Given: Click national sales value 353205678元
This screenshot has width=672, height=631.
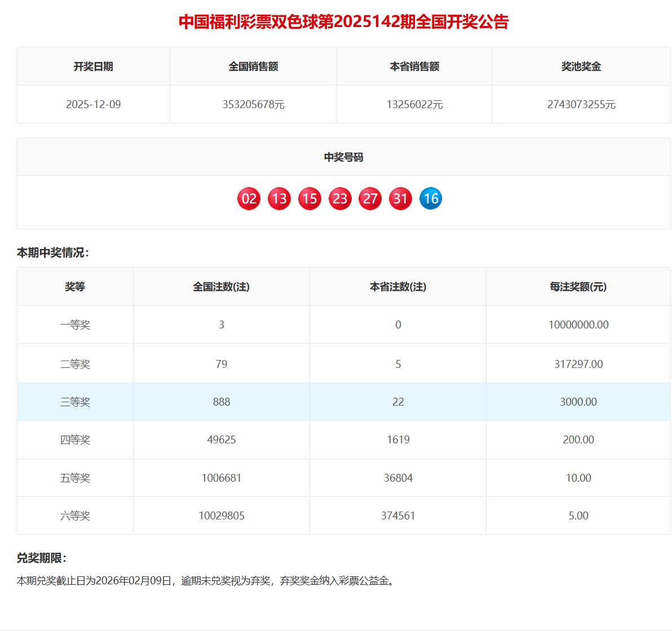Looking at the screenshot, I should [253, 105].
